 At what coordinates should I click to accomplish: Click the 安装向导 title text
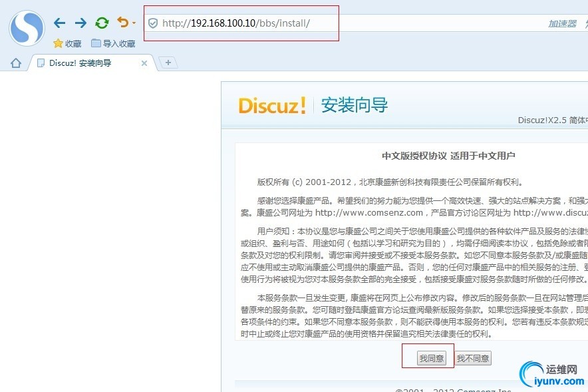(x=355, y=105)
